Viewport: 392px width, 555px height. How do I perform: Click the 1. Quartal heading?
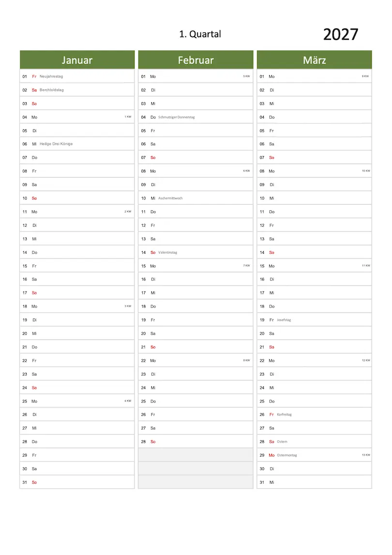200,34
